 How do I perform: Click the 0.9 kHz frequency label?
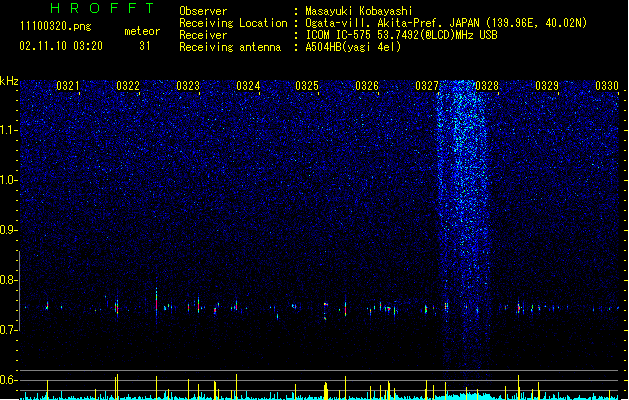[x=9, y=230]
